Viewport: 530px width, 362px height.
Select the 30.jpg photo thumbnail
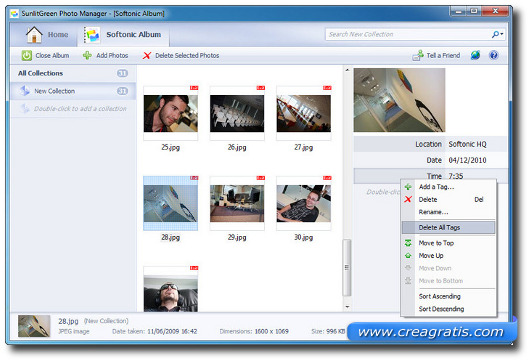pos(304,203)
